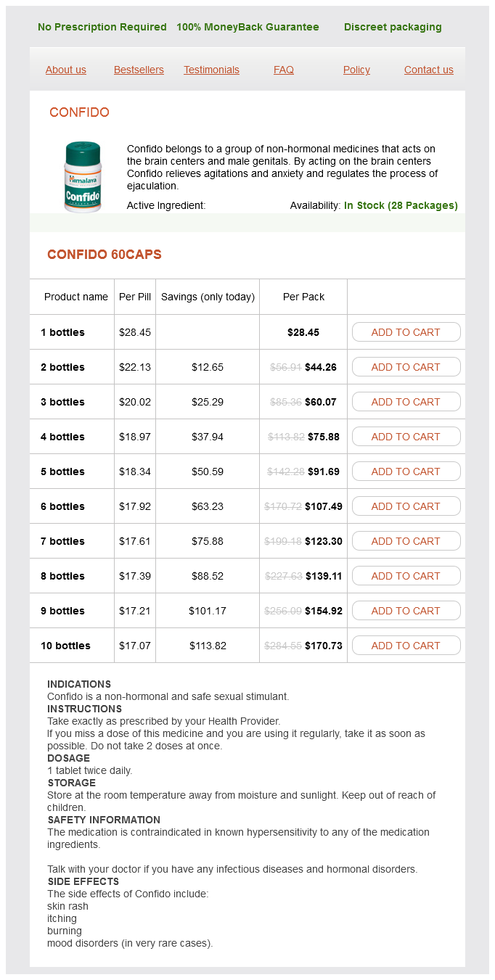Image resolution: width=495 pixels, height=980 pixels.
Task: Click the In Stock availability text
Action: coord(401,205)
